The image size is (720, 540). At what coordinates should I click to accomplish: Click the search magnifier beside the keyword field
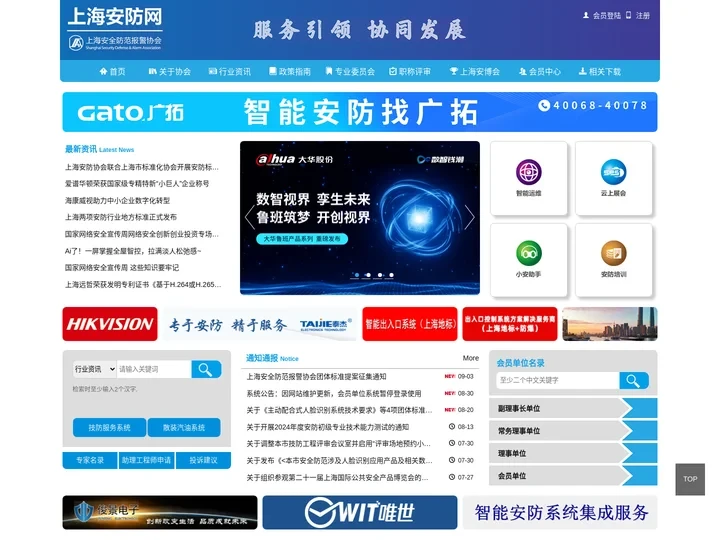click(206, 369)
